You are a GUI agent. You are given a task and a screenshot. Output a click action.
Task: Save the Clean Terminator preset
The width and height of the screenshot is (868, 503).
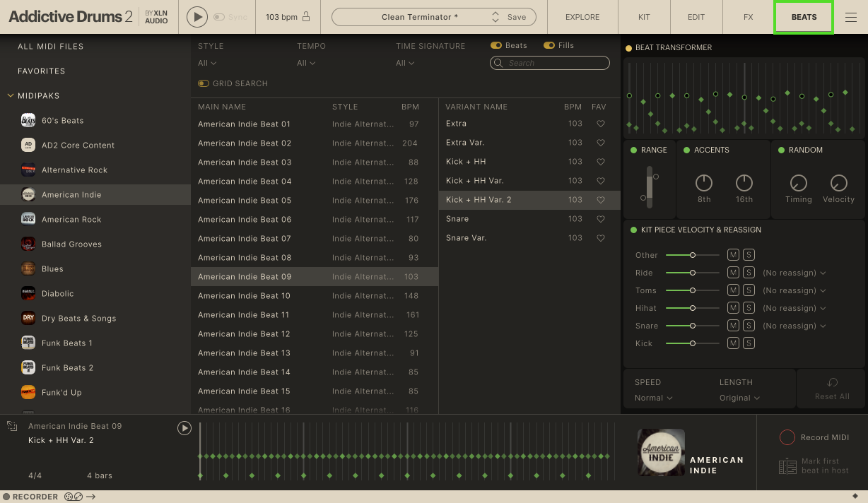[x=517, y=17]
